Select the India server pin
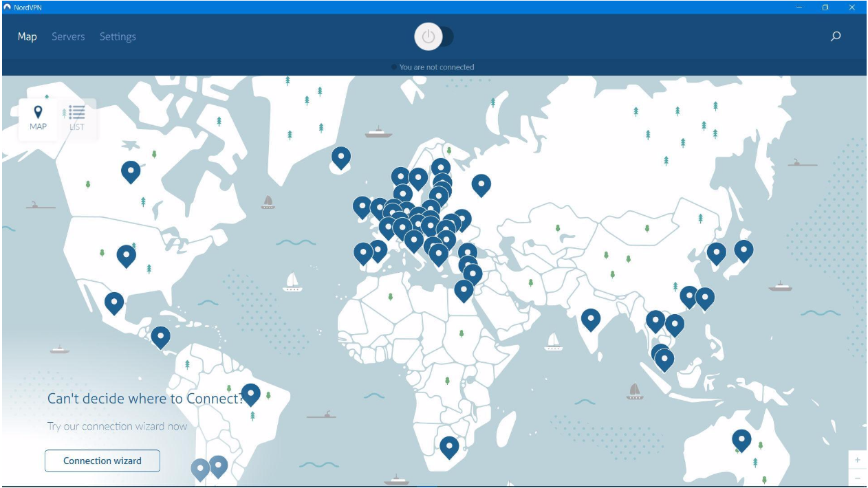The image size is (868, 488). [592, 318]
